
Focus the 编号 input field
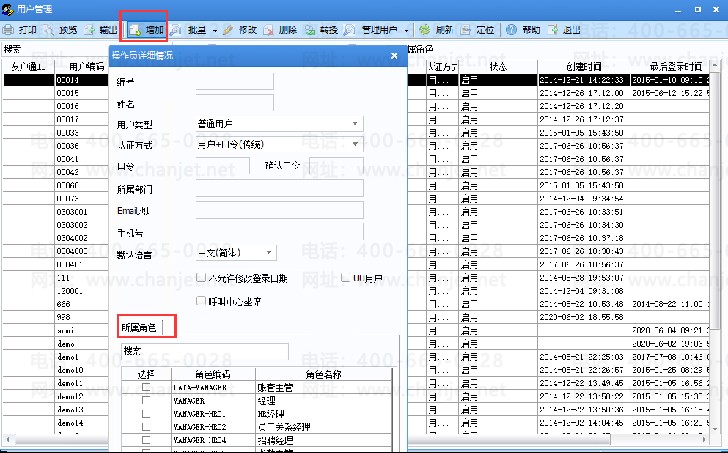tap(234, 82)
